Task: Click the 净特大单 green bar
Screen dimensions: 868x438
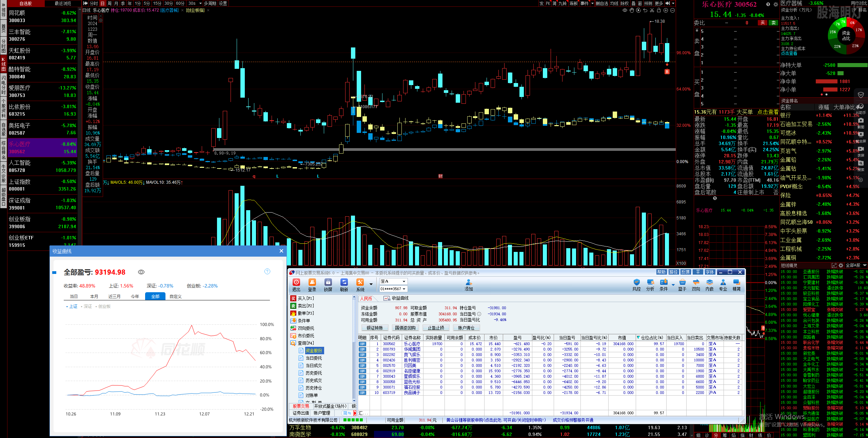Action: [852, 65]
